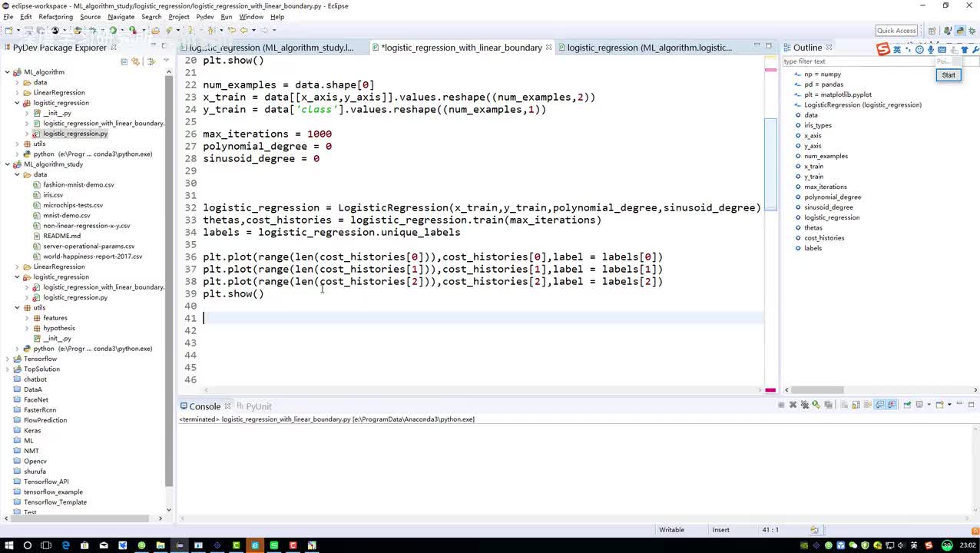Open the Open Console dropdown
Image resolution: width=980 pixels, height=553 pixels.
click(x=949, y=405)
